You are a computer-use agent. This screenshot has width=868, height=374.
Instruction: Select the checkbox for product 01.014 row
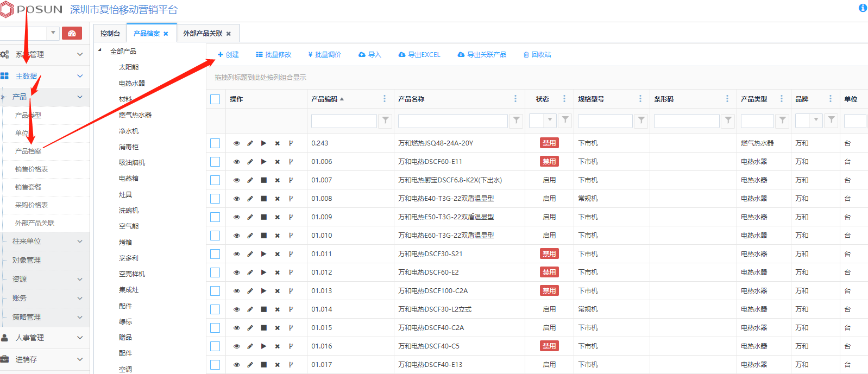[215, 309]
